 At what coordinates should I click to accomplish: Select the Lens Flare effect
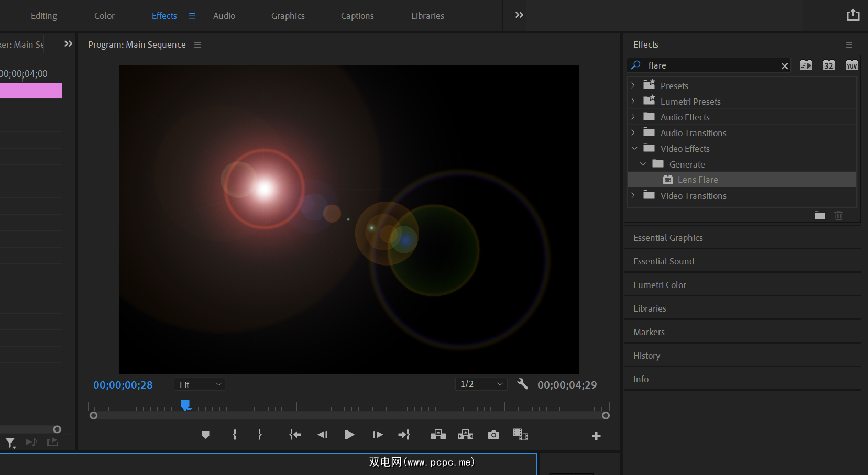[x=698, y=180]
